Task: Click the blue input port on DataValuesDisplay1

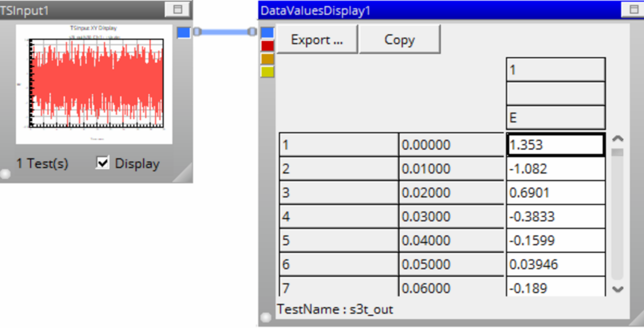Action: pyautogui.click(x=267, y=33)
